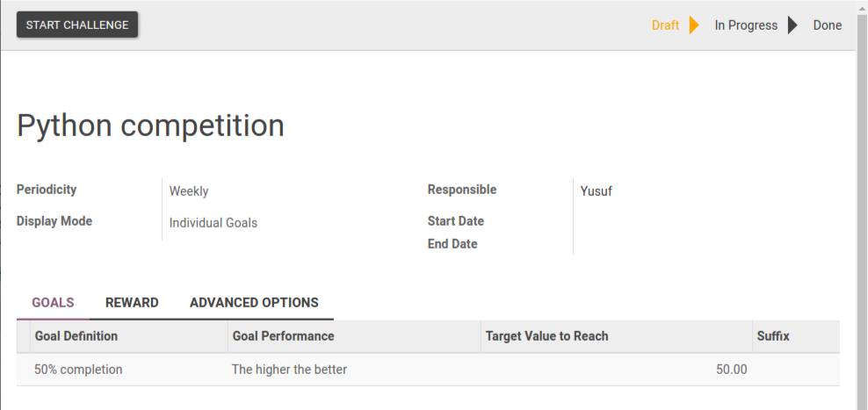Click the Suffix column header
The height and width of the screenshot is (410, 868).
coord(773,336)
